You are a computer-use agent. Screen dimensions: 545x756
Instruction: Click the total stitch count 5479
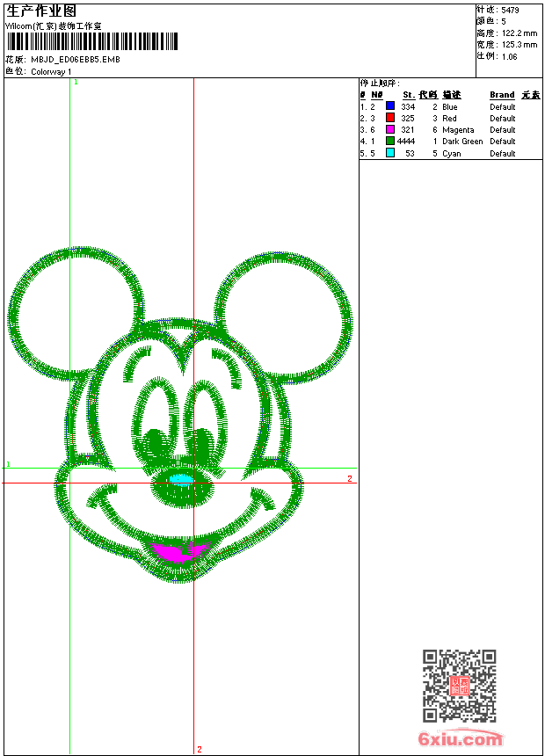coord(510,11)
